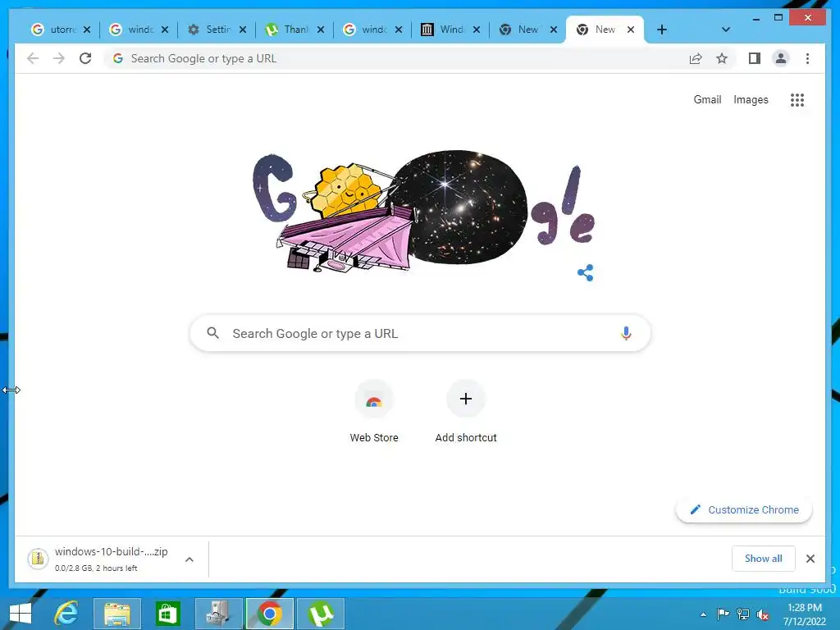Open the Web Store shortcut

pos(374,412)
